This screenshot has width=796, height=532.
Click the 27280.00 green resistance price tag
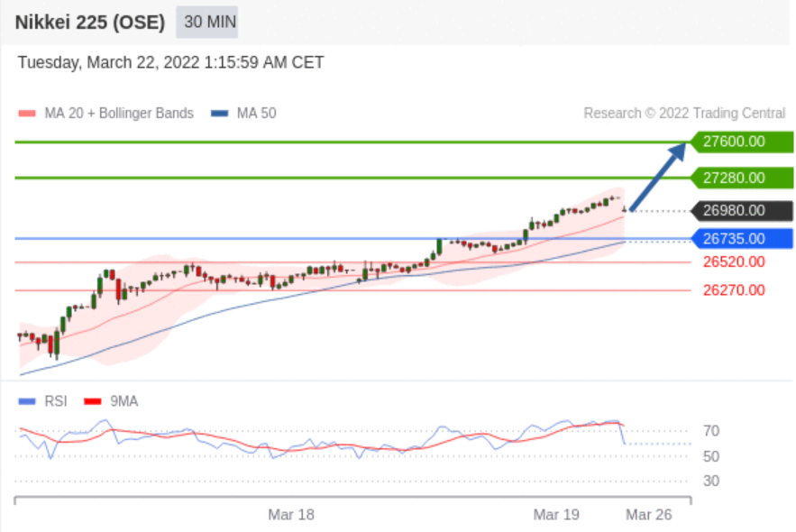coord(742,179)
